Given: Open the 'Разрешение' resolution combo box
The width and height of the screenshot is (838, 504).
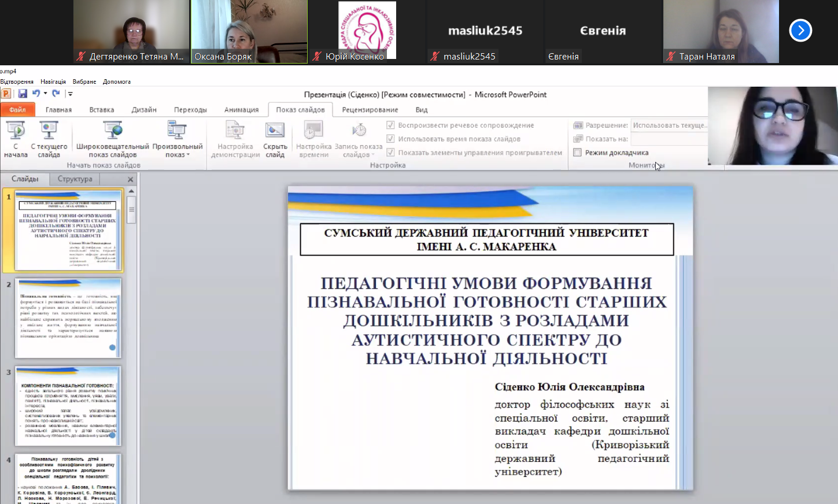Looking at the screenshot, I should 669,125.
